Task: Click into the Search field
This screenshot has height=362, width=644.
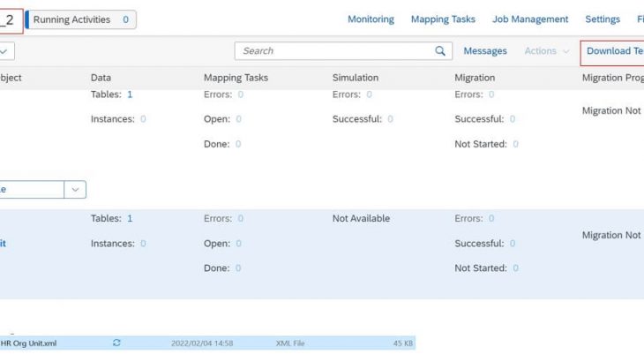Action: [x=343, y=51]
